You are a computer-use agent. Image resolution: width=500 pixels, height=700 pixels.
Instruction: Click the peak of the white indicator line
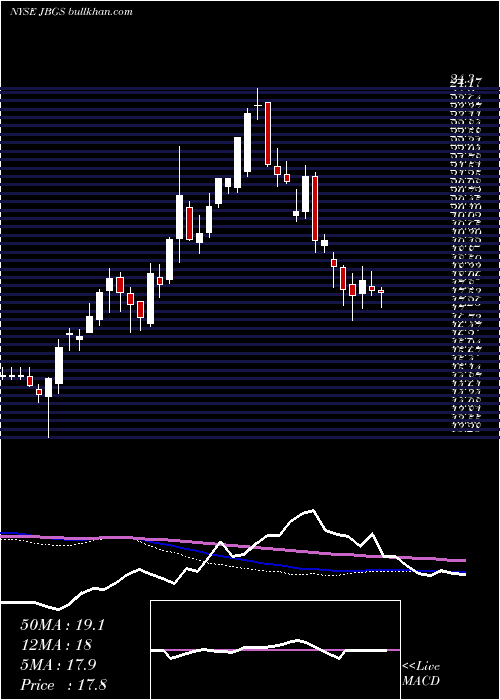(x=313, y=510)
